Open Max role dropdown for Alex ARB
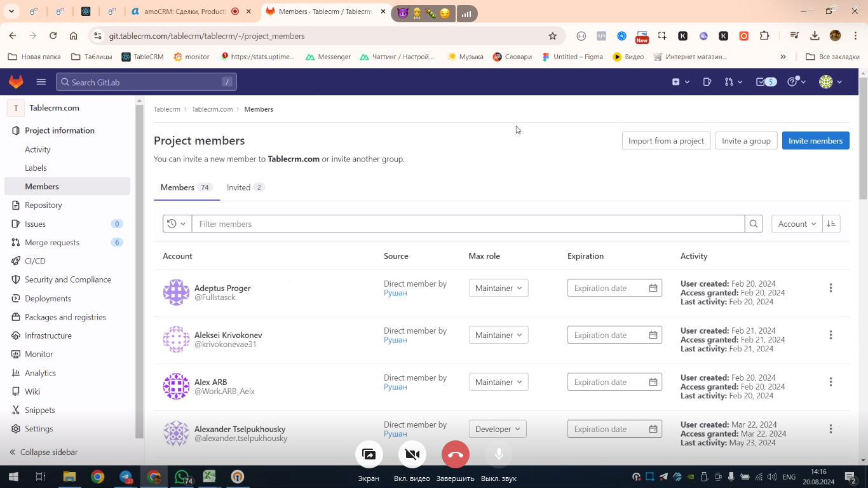Image resolution: width=868 pixels, height=488 pixels. tap(498, 382)
